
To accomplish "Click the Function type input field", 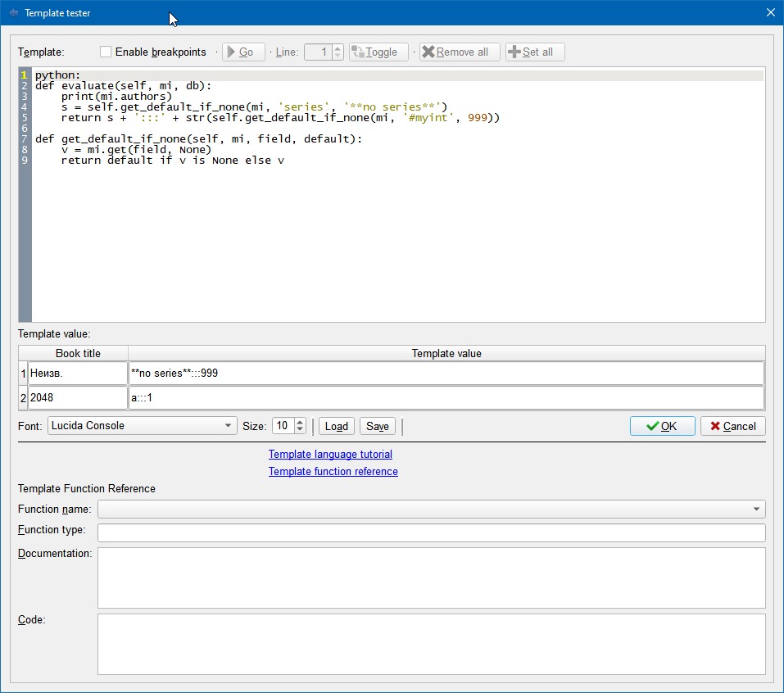I will tap(431, 533).
